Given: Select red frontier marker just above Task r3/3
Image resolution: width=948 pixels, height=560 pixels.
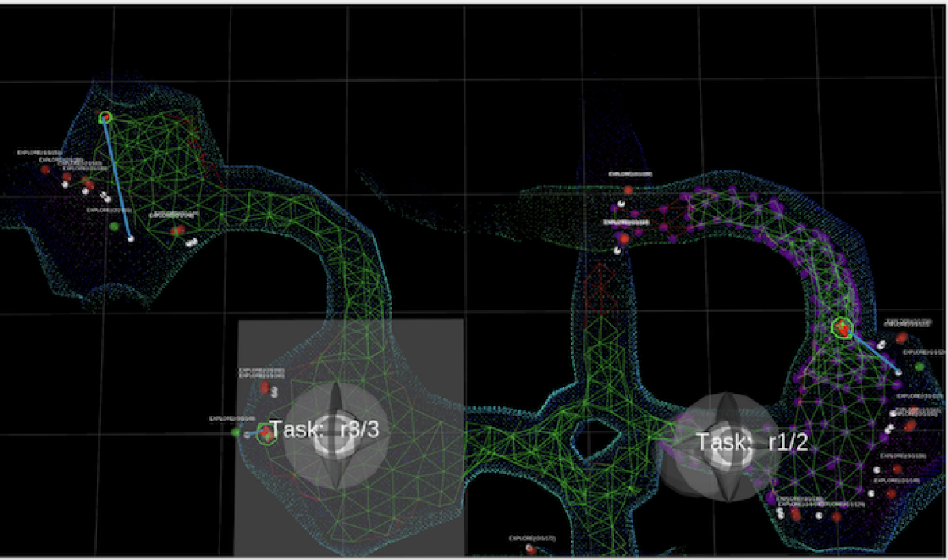Looking at the screenshot, I should pos(265,387).
